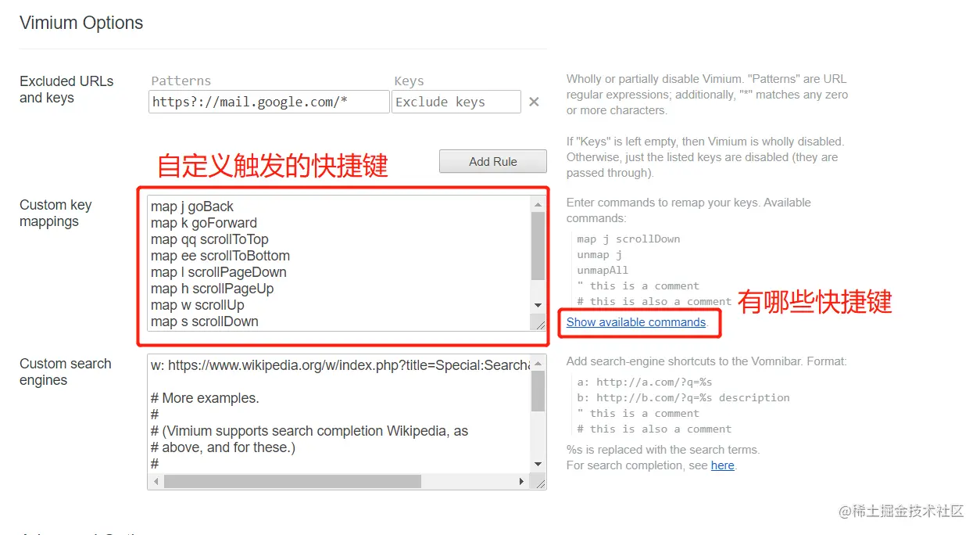The image size is (980, 535).
Task: Click the key mappings textarea resize handle
Action: (538, 322)
